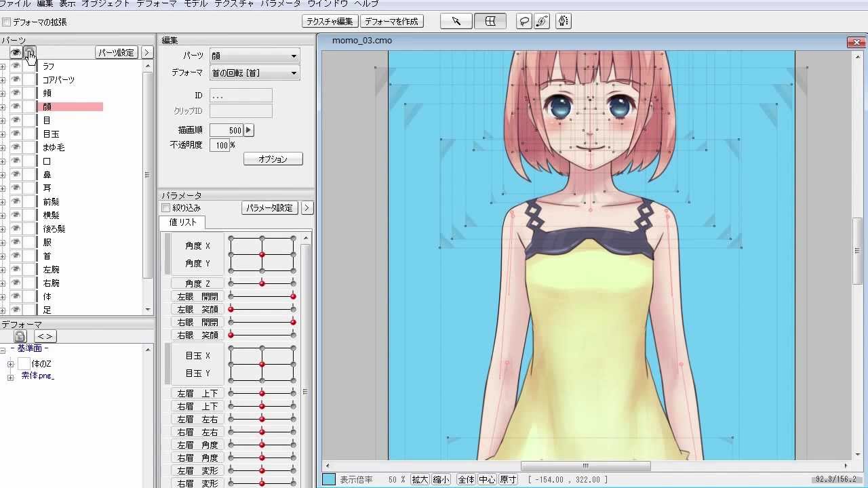
Task: Click the arrow button beside パーツ設定
Action: 146,52
